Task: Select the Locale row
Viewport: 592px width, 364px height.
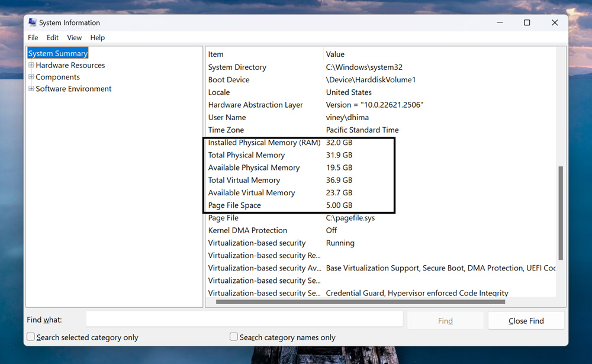Action: (x=381, y=92)
